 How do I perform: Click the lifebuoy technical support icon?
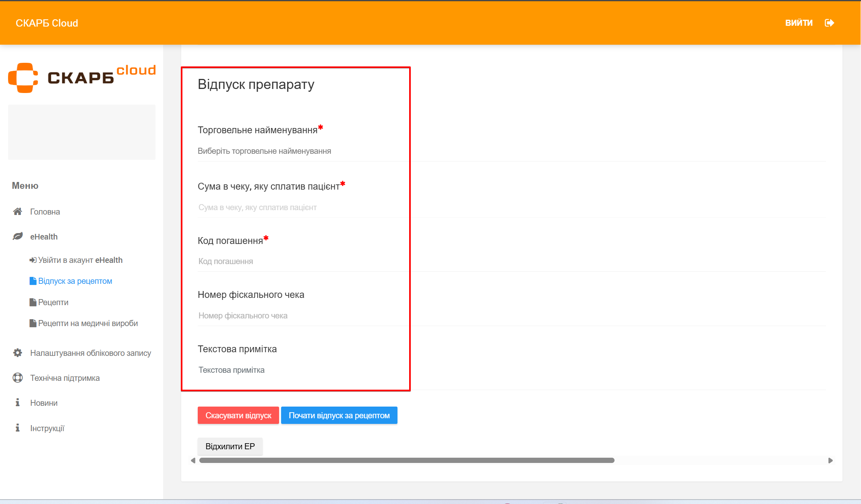[17, 378]
